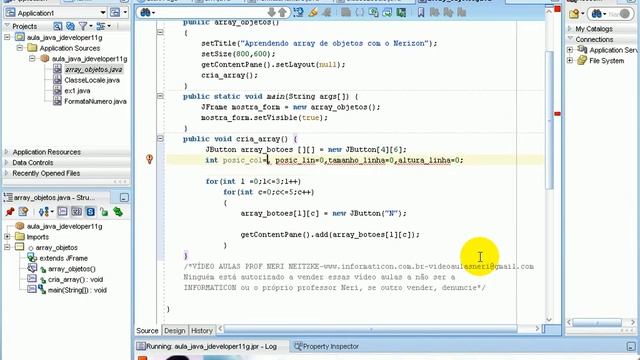Viewport: 640px width, 360px height.
Task: Switch to the Design editor tab
Action: tap(174, 330)
